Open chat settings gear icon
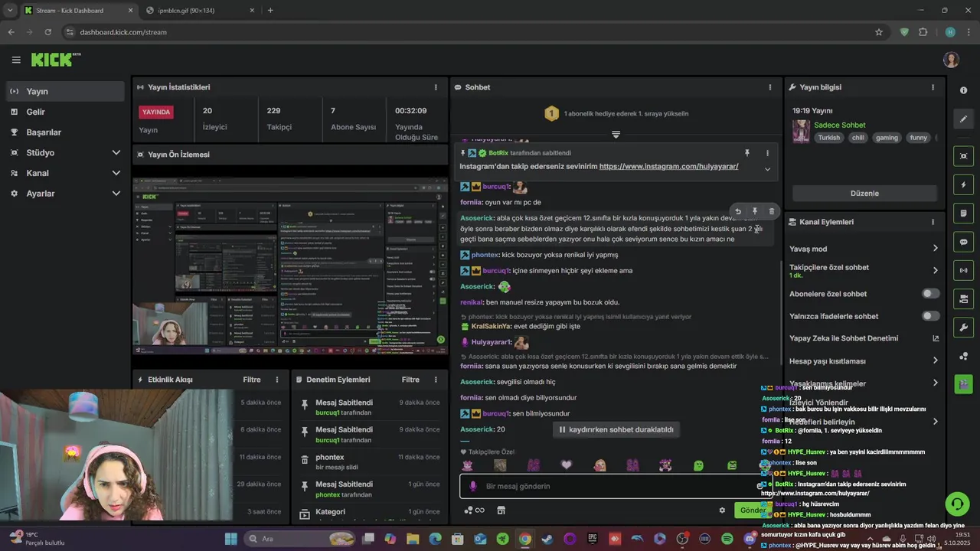The image size is (980, 551). point(721,510)
